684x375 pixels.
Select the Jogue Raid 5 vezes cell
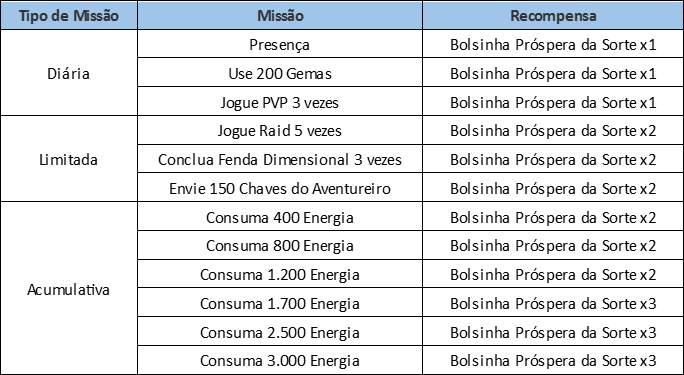point(280,130)
